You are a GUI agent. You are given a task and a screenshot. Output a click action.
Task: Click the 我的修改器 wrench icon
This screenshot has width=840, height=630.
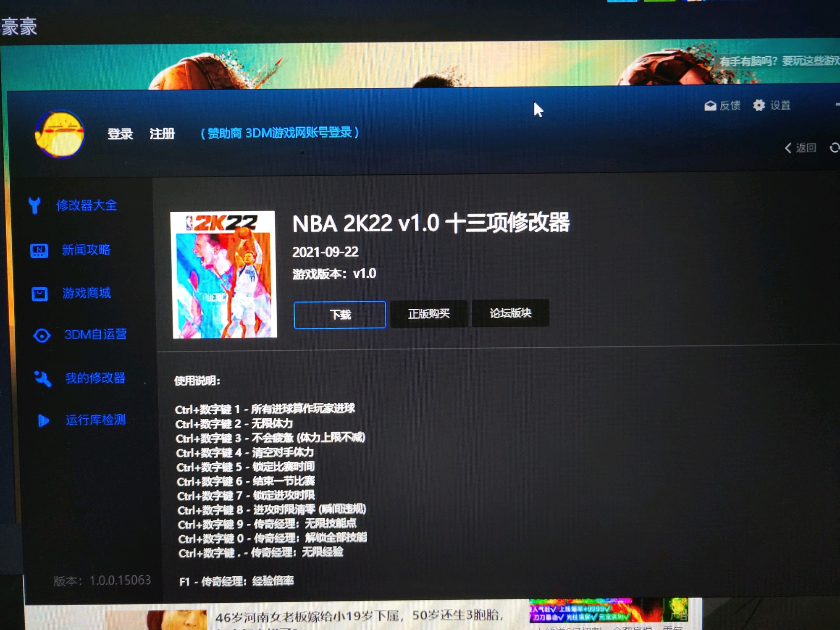click(x=42, y=378)
